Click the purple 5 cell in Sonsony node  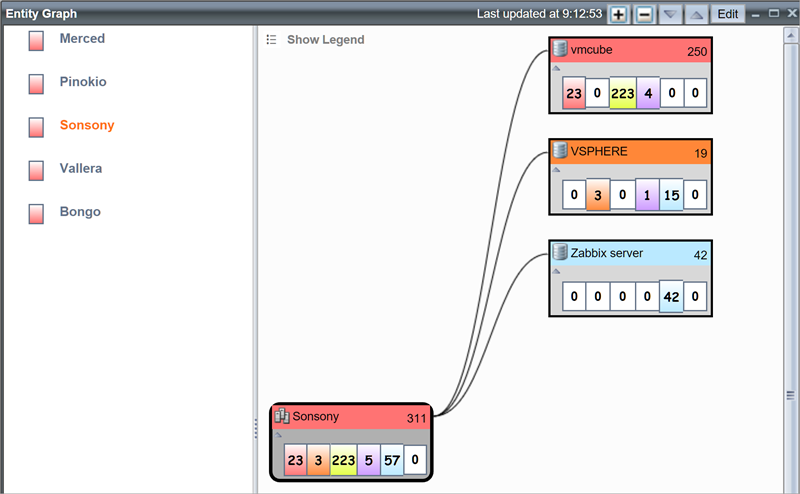(x=368, y=460)
